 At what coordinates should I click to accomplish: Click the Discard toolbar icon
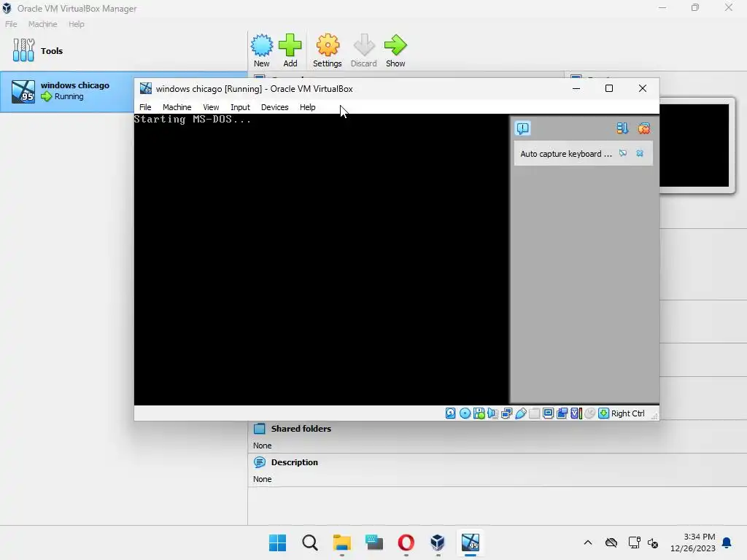coord(364,50)
